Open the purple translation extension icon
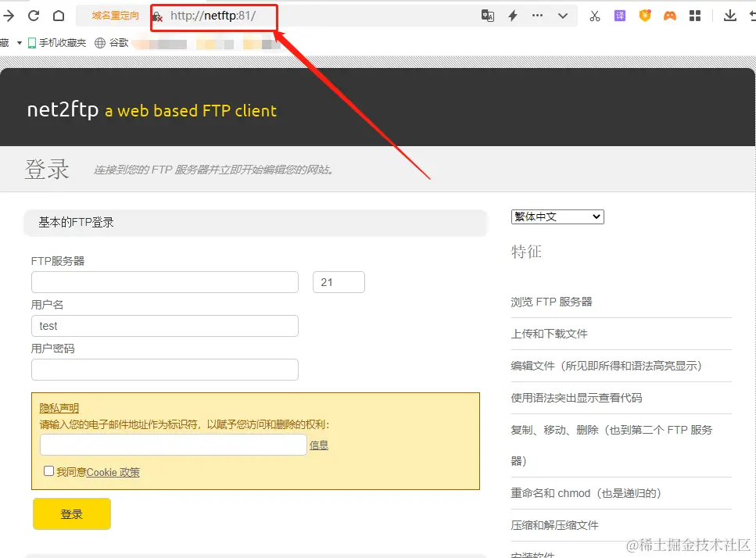Screen dimensions: 756x558 coord(619,16)
